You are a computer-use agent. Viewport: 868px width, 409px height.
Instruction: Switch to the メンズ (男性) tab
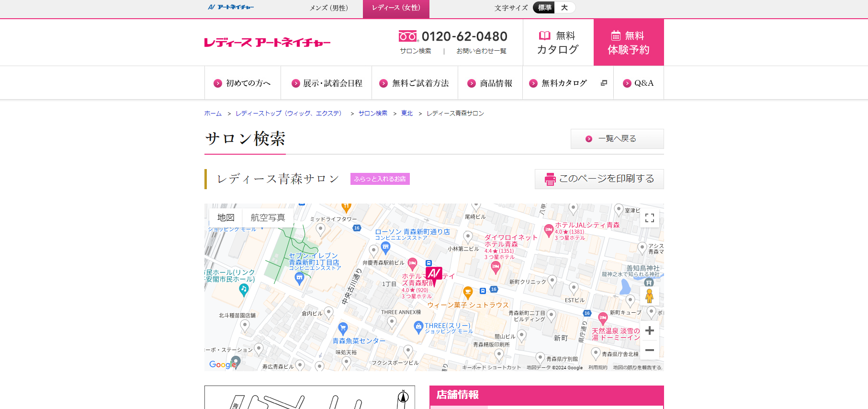point(329,8)
